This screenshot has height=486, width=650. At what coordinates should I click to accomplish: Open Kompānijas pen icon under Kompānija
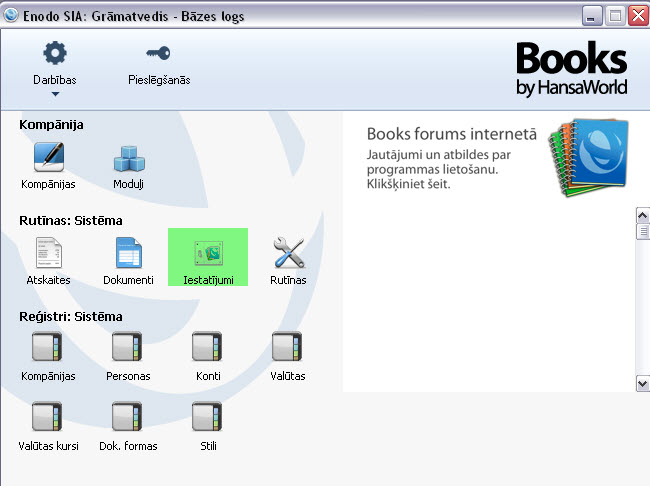[x=49, y=157]
